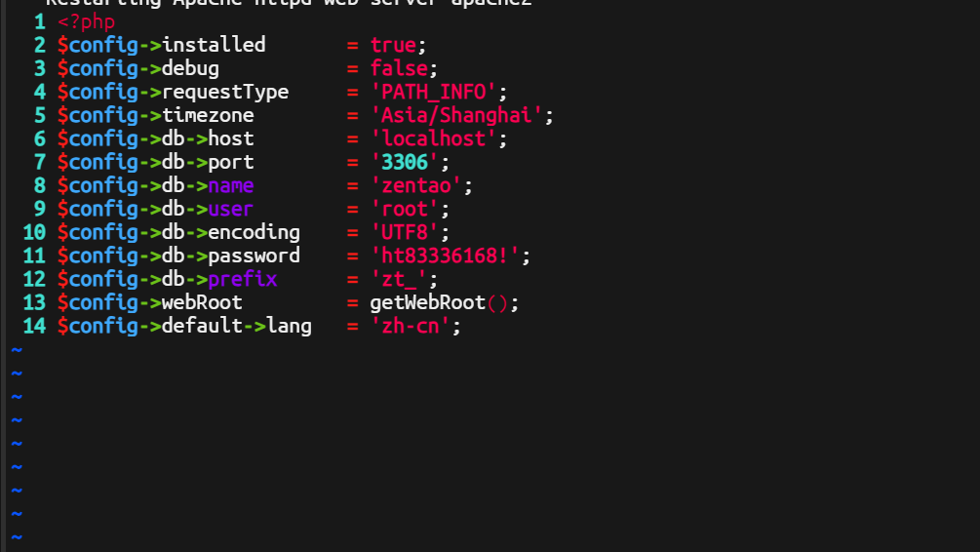Image resolution: width=980 pixels, height=552 pixels.
Task: Place cursor on 'localhost' db host value
Action: (x=433, y=138)
